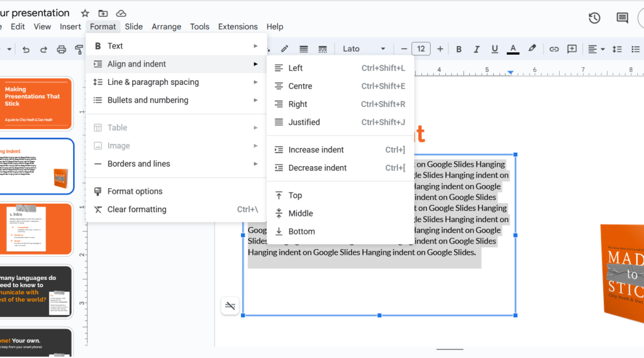Toggle underline formatting
Image resolution: width=644 pixels, height=358 pixels.
pos(495,49)
